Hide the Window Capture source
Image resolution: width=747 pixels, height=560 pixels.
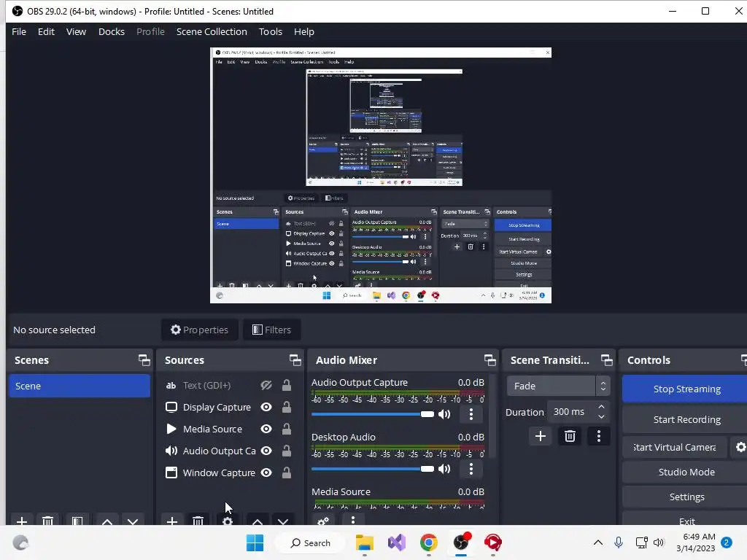coord(266,472)
